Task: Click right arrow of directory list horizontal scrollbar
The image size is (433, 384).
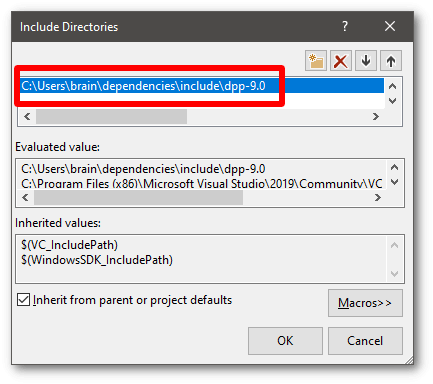Action: pyautogui.click(x=376, y=116)
